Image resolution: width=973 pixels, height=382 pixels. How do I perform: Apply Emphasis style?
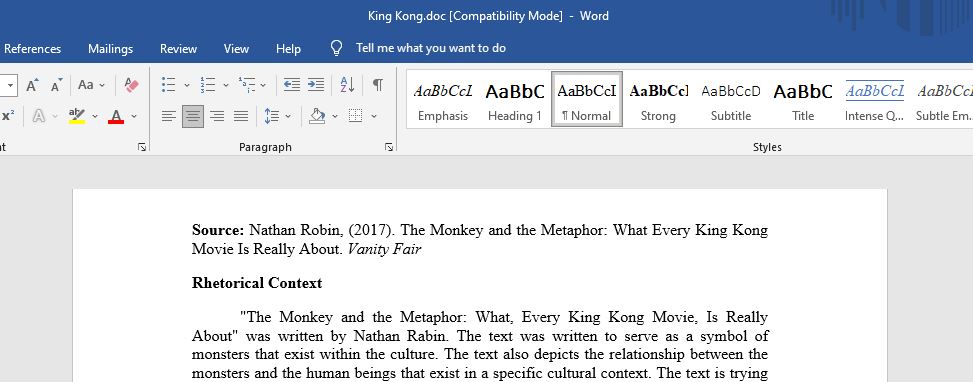click(443, 99)
